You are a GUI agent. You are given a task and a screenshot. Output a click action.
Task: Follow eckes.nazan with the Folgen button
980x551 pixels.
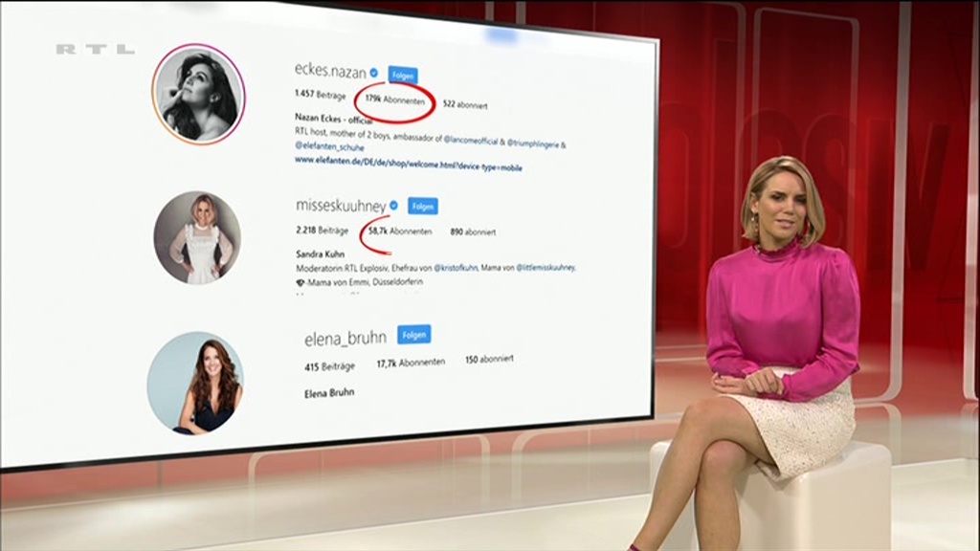coord(403,76)
